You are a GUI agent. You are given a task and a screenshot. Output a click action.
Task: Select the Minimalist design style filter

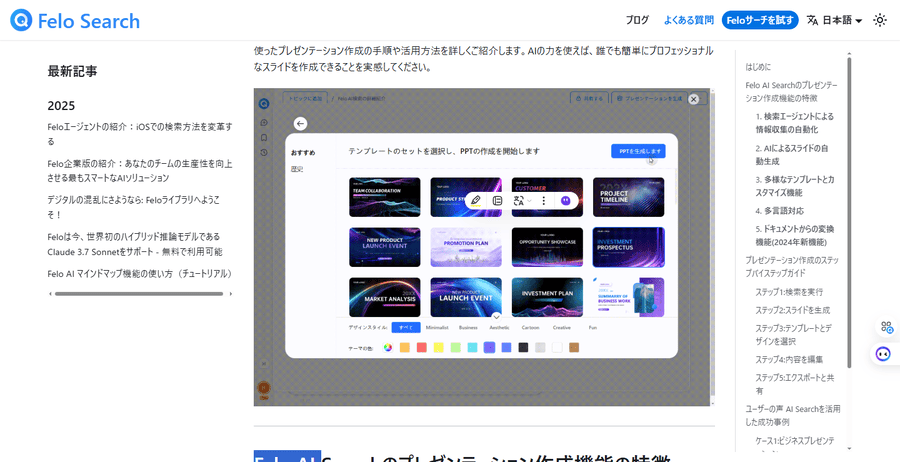pyautogui.click(x=437, y=328)
